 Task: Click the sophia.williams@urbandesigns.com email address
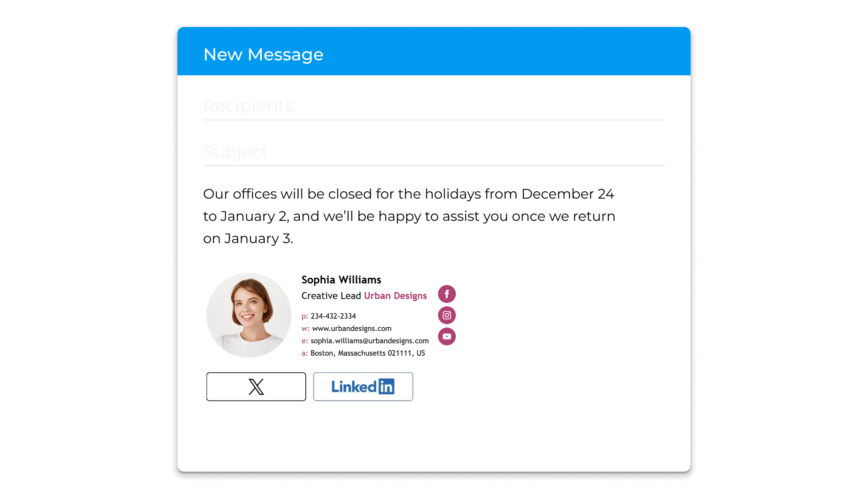(369, 341)
